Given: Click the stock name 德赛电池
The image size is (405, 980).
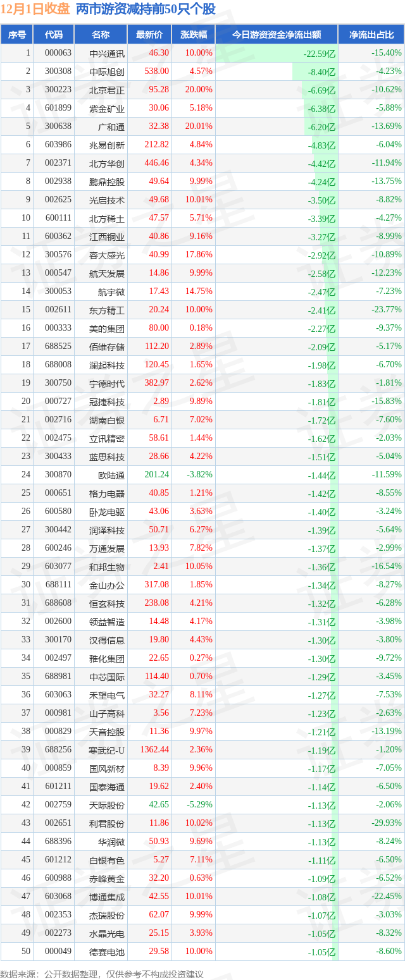Looking at the screenshot, I should point(107,952).
